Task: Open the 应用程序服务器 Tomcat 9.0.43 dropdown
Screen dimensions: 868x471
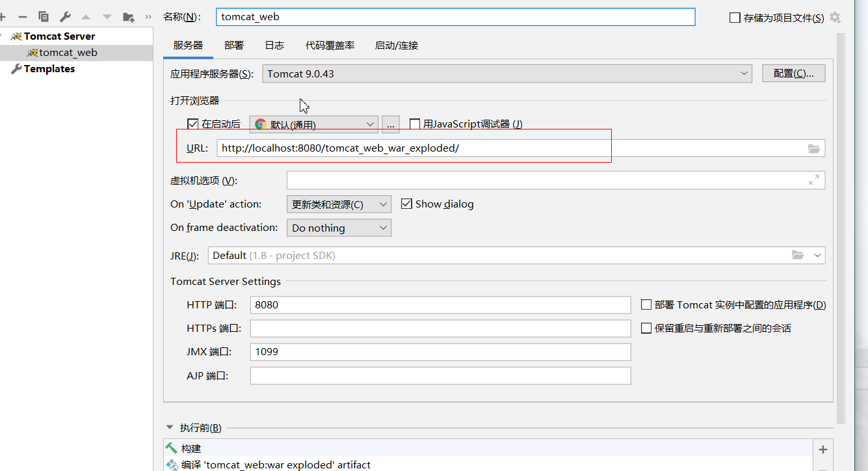Action: click(507, 74)
